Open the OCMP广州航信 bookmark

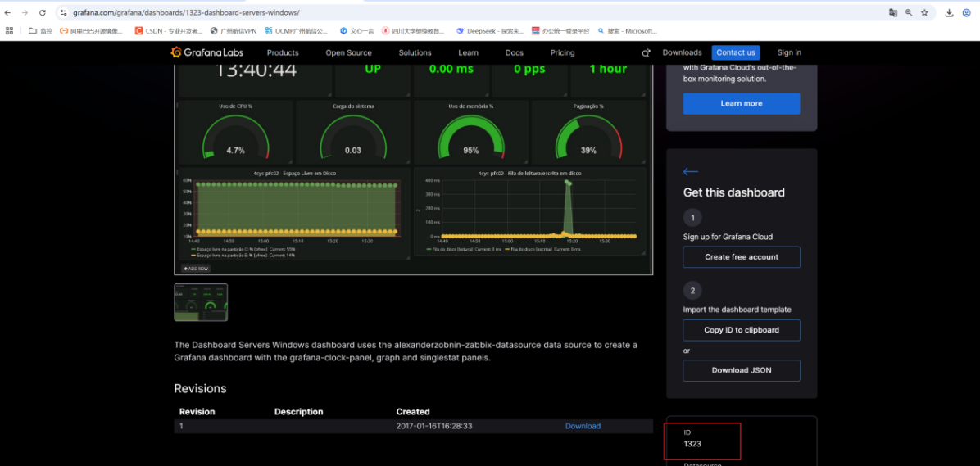coord(297,30)
